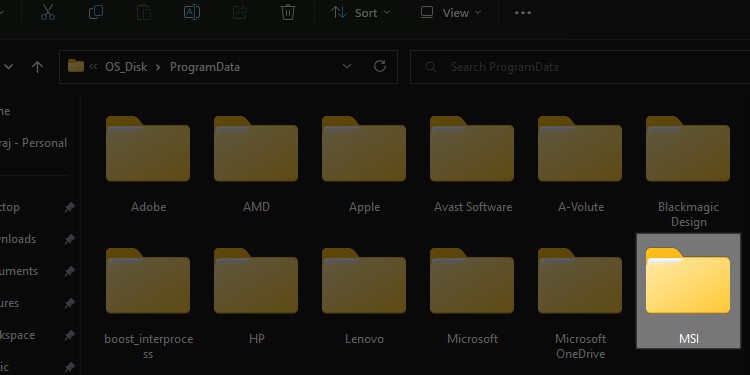Expand the recent locations chevron
This screenshot has height=375, width=750.
click(8, 67)
